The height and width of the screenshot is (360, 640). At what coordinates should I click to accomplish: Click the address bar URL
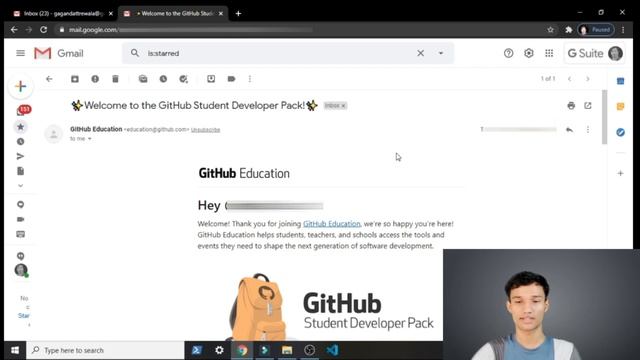coord(190,29)
